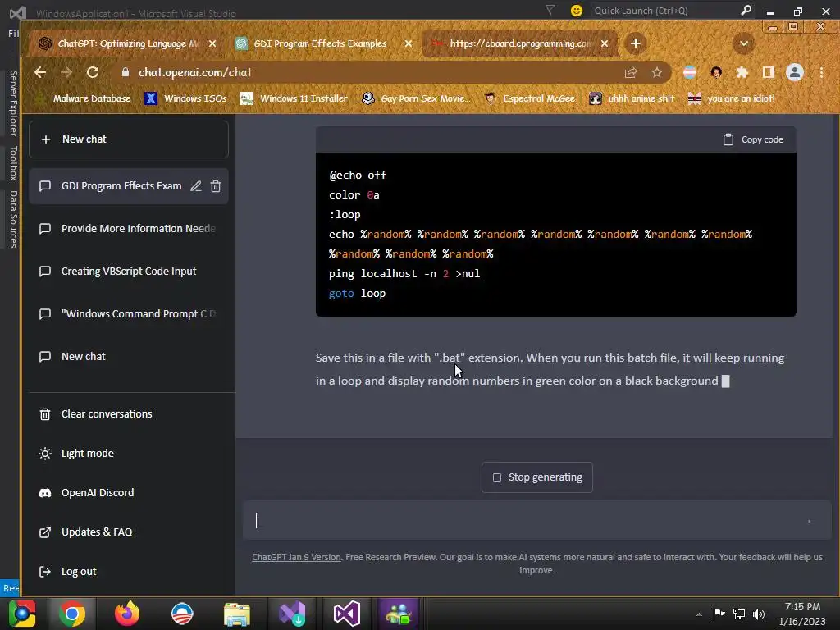Click Stop generating button
Screen dimensions: 840x630
coord(536,477)
